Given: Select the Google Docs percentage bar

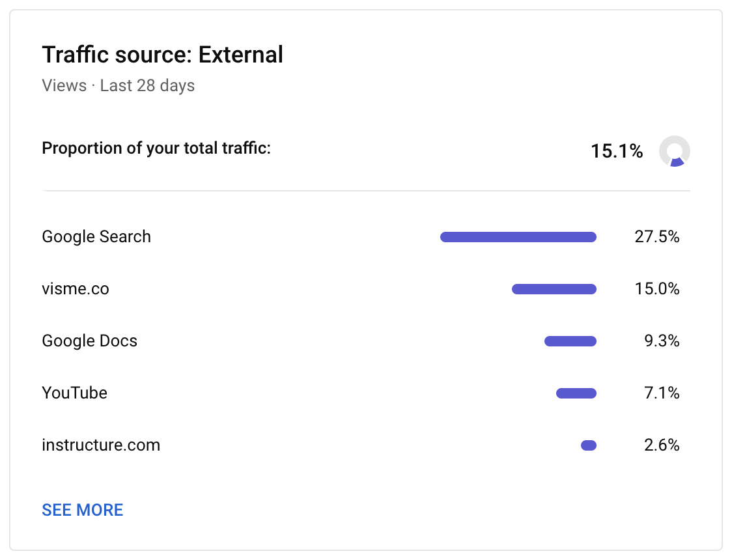Looking at the screenshot, I should pos(570,341).
